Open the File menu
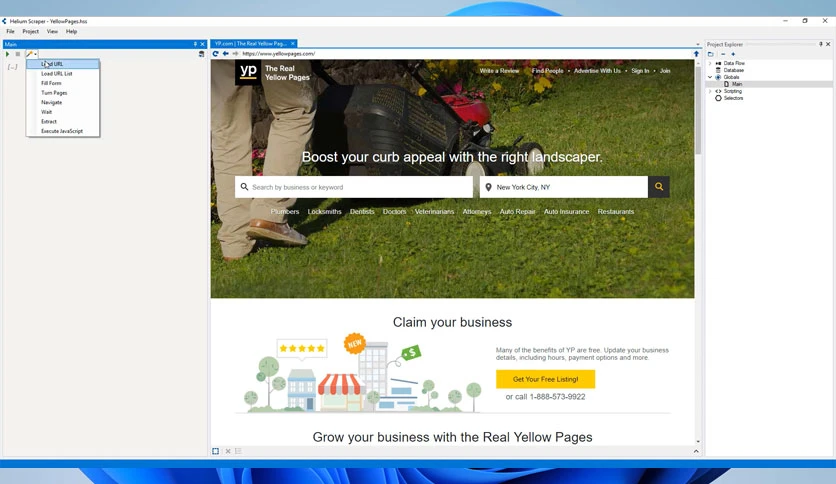Image resolution: width=836 pixels, height=484 pixels. [10, 31]
